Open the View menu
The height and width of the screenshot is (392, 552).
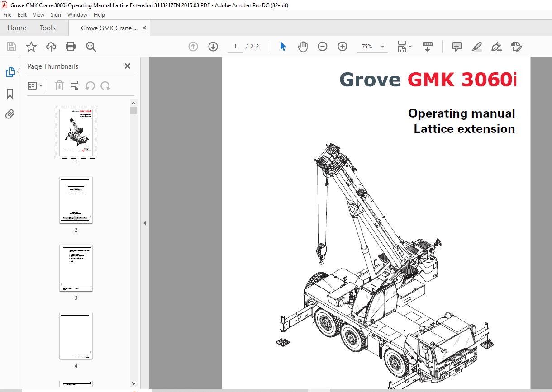[38, 15]
